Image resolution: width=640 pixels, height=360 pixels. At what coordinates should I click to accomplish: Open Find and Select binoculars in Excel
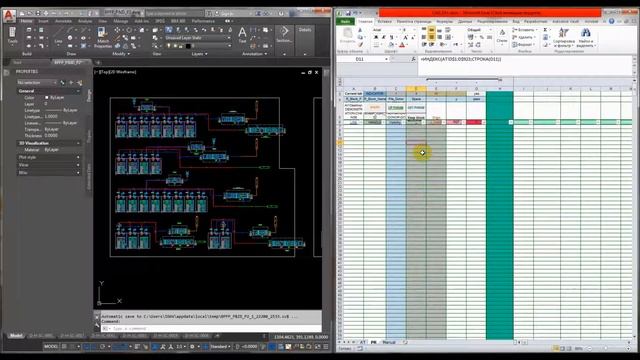point(586,37)
